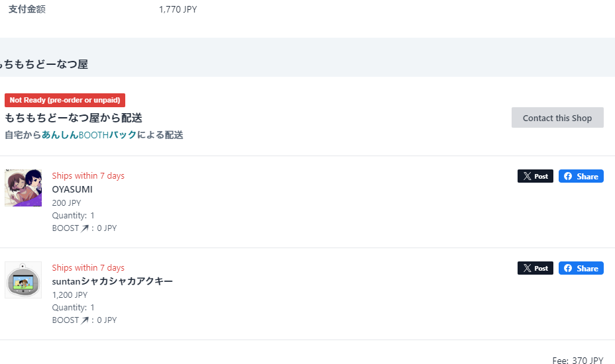The image size is (615, 364).
Task: Share suntanシャカシャカアクキー on Facebook
Action: coord(581,269)
